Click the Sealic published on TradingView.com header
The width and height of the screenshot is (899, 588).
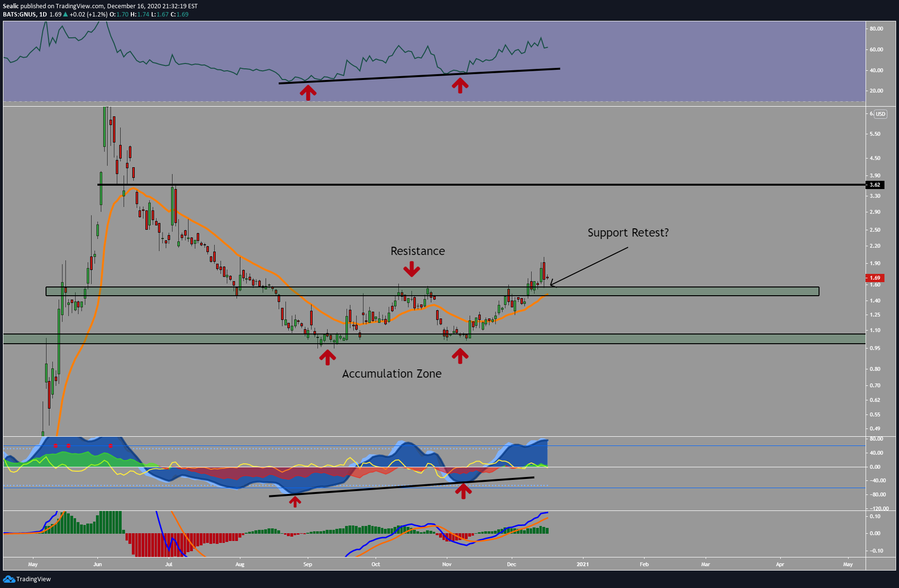(x=100, y=6)
